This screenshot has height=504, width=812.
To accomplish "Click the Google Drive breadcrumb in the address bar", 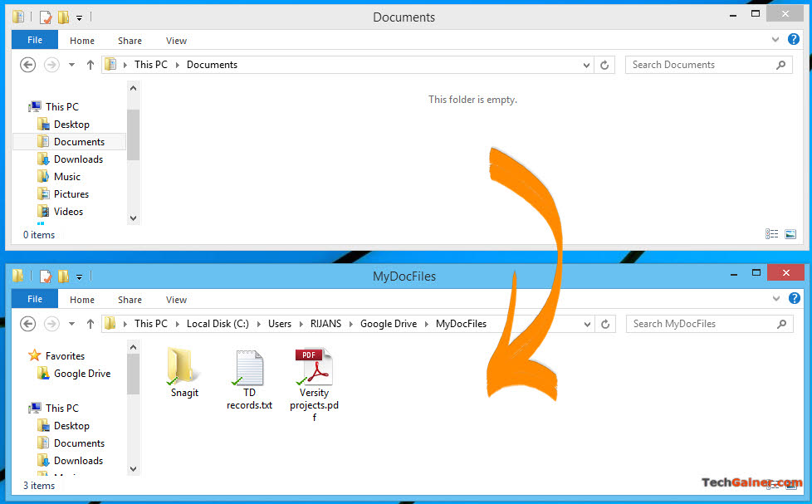I will [388, 324].
